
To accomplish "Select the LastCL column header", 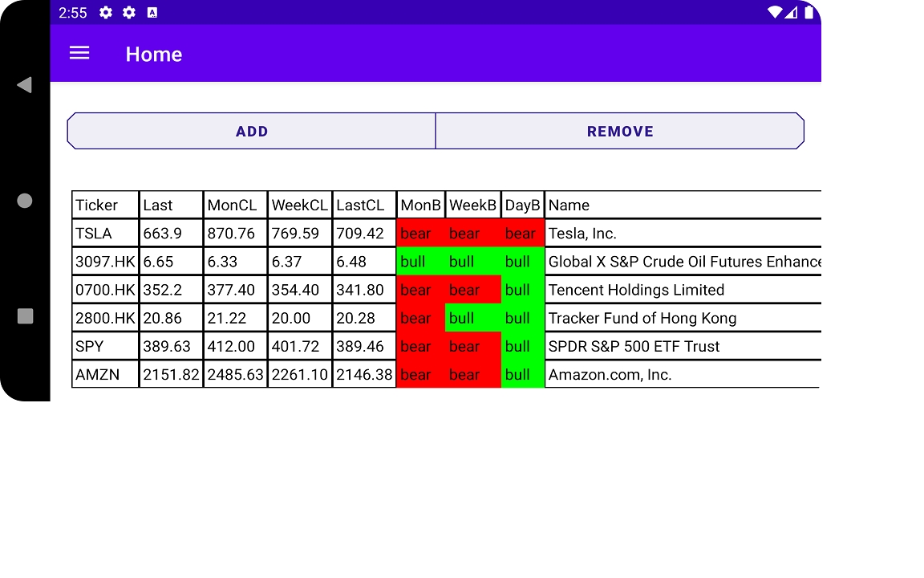I will [x=364, y=206].
